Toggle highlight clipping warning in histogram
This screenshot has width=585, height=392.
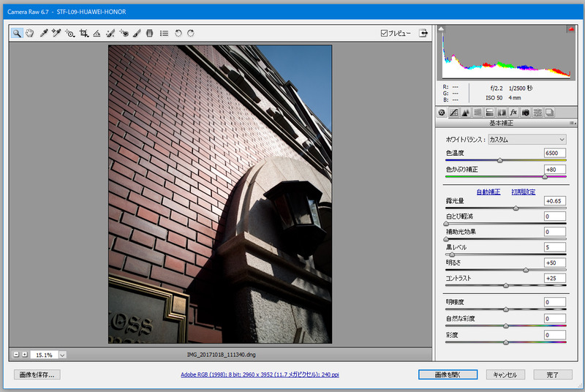(571, 29)
